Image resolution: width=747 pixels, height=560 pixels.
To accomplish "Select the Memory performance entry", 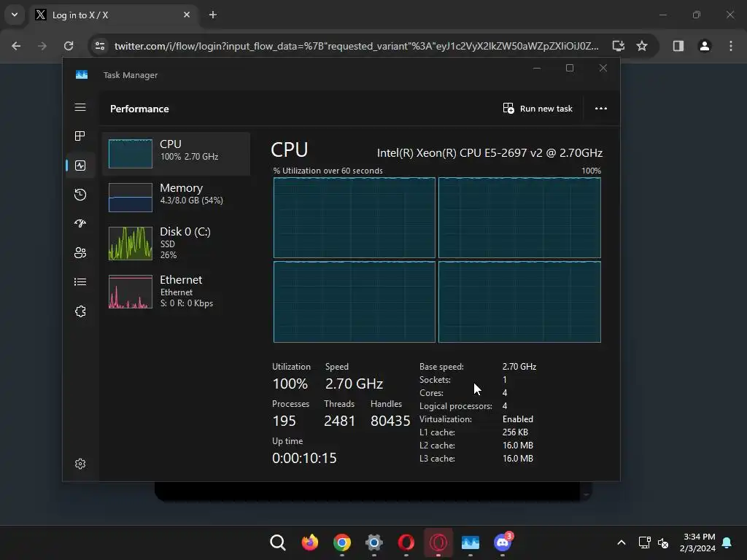I will pos(177,198).
